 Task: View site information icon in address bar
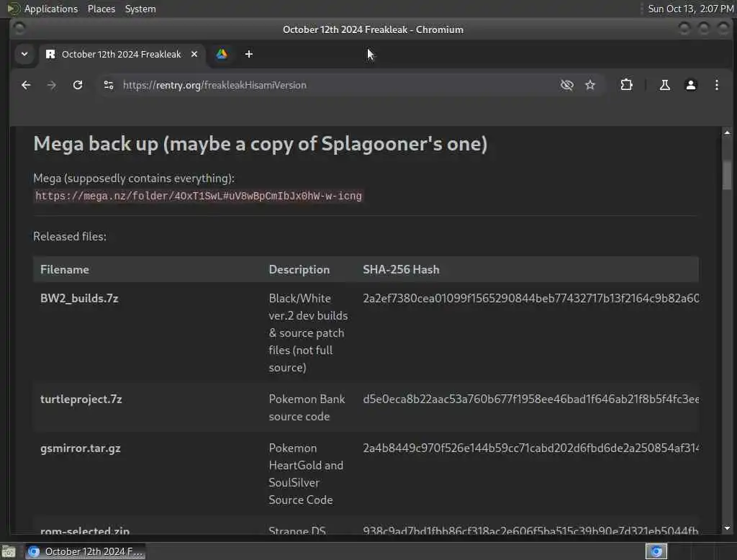(109, 85)
